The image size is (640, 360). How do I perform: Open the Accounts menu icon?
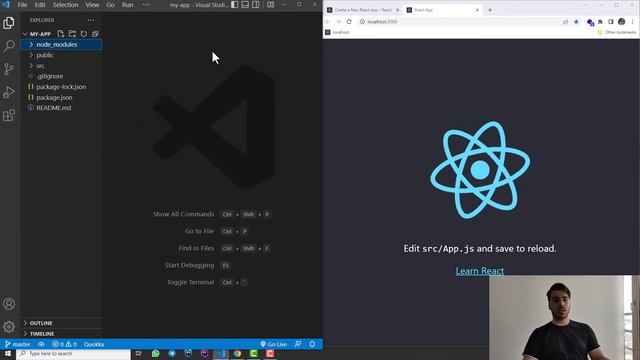pos(9,304)
